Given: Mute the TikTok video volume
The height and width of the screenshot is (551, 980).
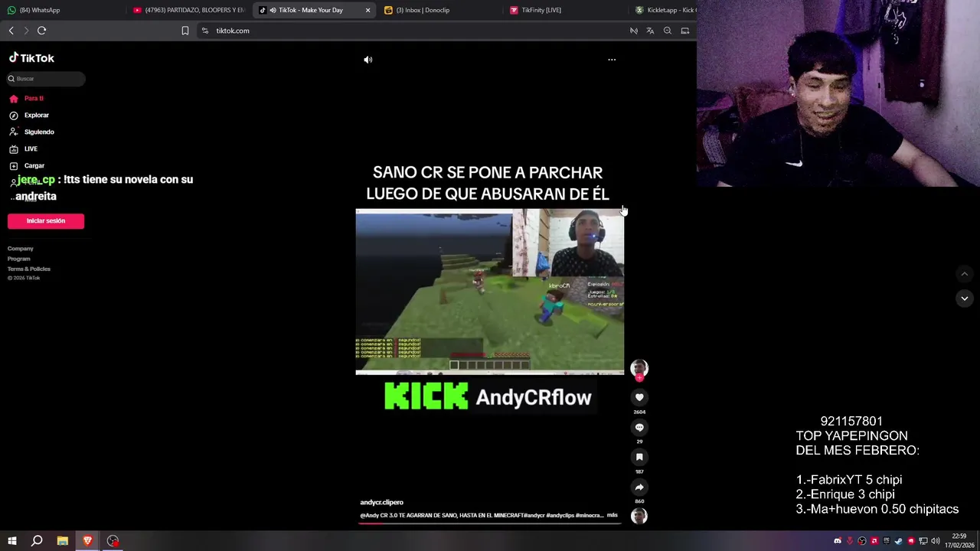Looking at the screenshot, I should (x=367, y=60).
